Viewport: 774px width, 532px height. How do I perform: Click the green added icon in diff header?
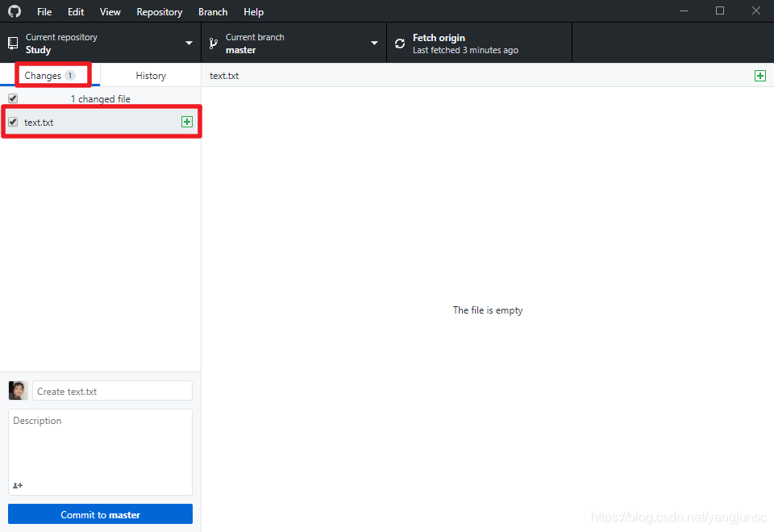[760, 76]
